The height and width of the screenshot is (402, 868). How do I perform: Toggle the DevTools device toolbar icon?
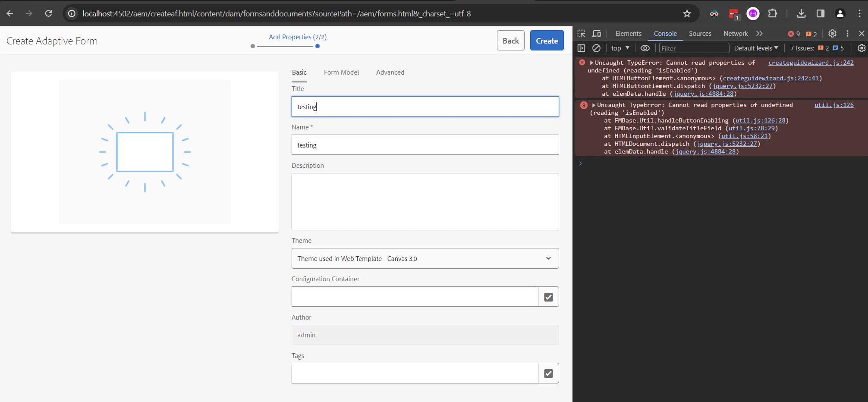(597, 33)
